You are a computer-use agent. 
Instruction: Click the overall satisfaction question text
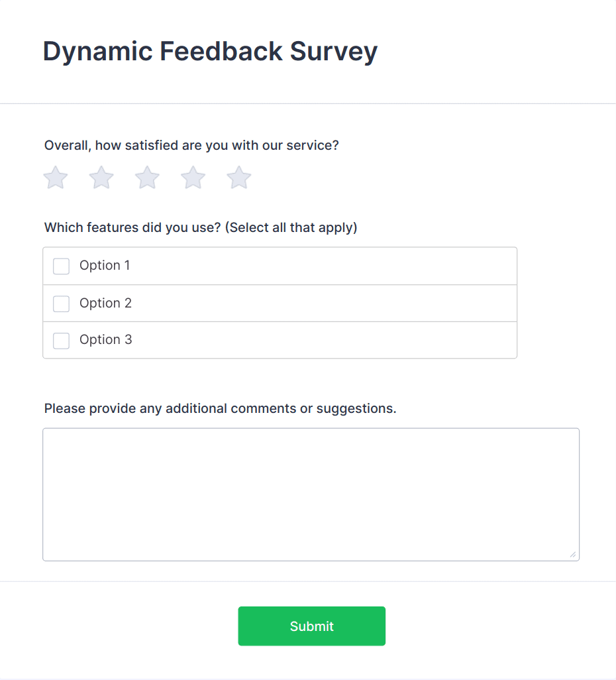click(191, 145)
